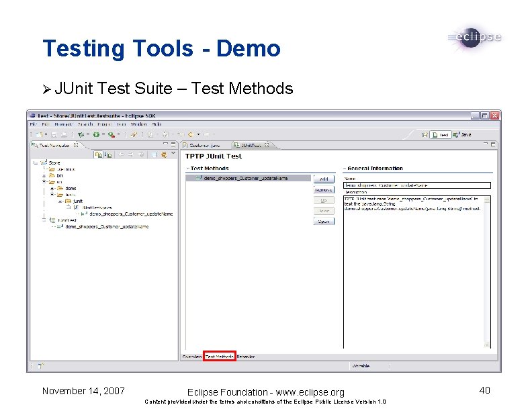Launch Debug via the bug toolbar icon
Screen dimensions: 532x411
(x=81, y=134)
